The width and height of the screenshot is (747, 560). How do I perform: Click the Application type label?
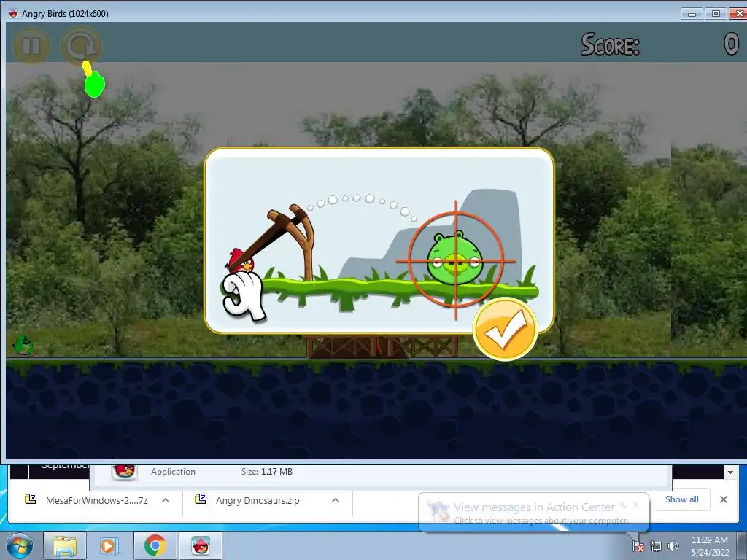tap(173, 472)
